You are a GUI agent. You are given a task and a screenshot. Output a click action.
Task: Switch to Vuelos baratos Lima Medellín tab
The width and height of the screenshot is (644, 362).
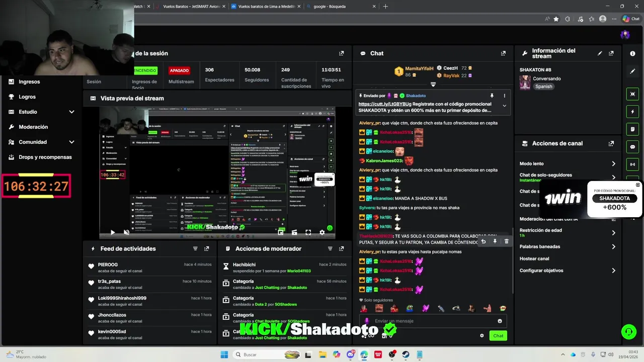pos(265,7)
